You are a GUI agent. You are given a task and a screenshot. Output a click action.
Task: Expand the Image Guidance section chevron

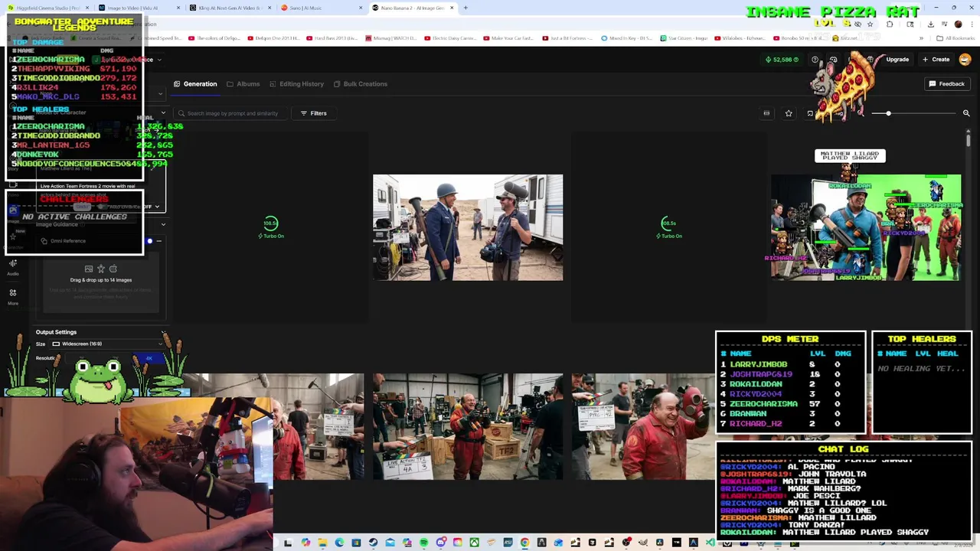pos(163,224)
